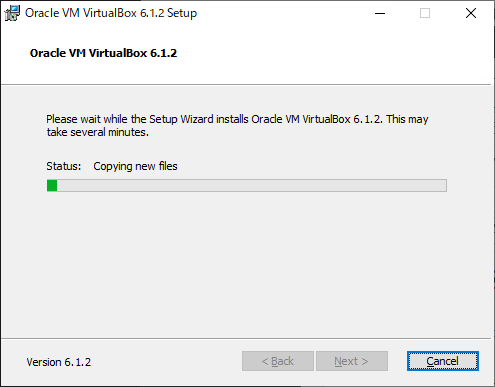Click the 'Status:' label
The height and width of the screenshot is (387, 495).
click(64, 166)
